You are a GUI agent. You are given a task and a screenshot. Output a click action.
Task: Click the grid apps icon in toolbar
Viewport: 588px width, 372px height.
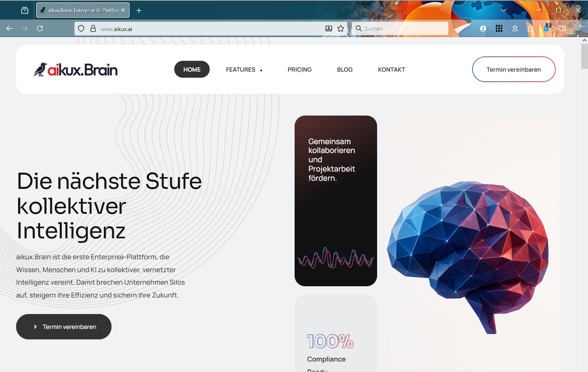tap(499, 28)
